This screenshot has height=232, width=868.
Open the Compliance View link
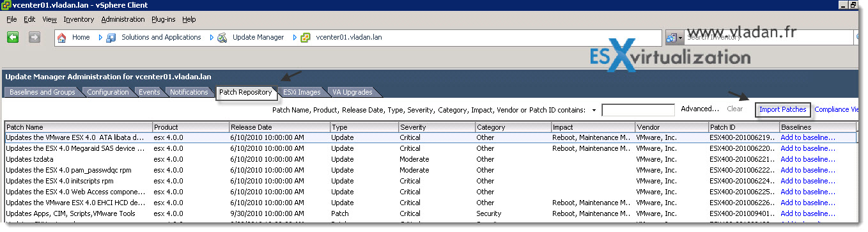837,110
